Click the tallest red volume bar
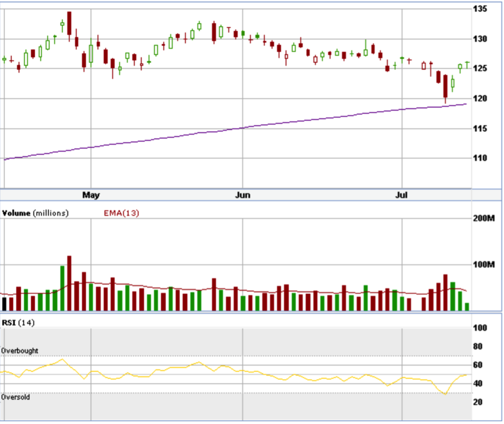Viewport: 504px width, 424px height. coord(69,283)
